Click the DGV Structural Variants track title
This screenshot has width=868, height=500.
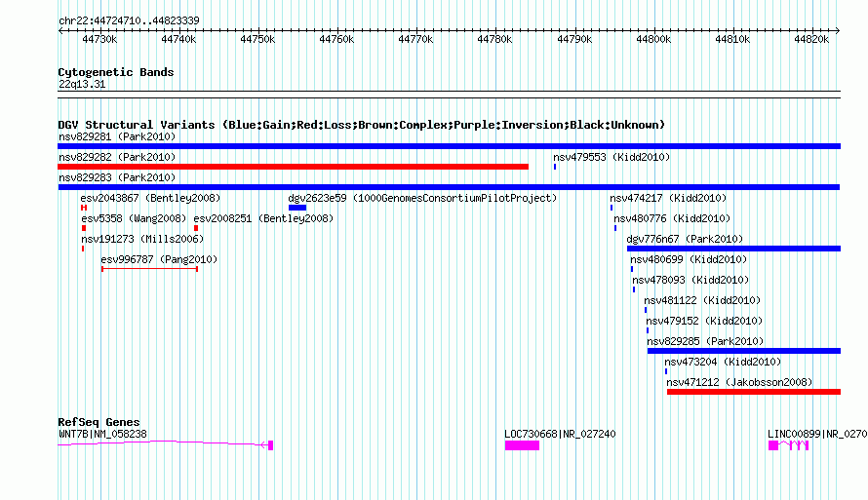coord(362,125)
